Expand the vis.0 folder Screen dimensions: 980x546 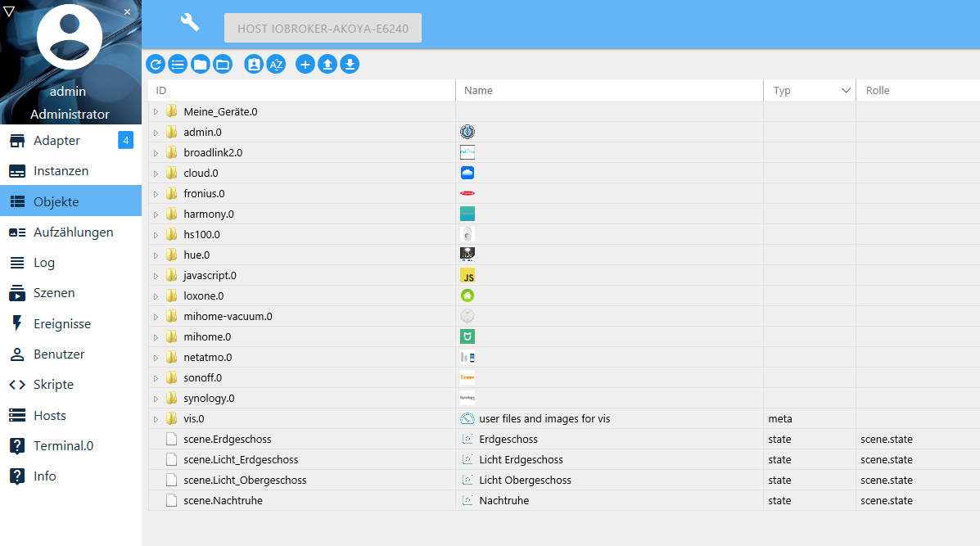pyautogui.click(x=156, y=419)
